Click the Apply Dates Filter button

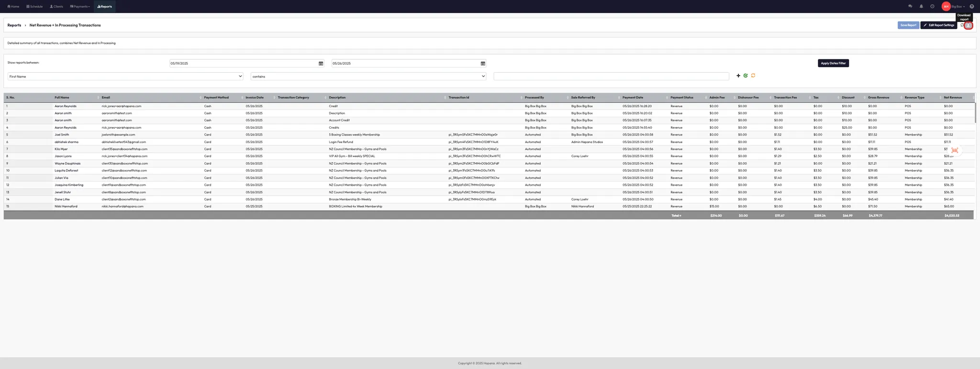(x=833, y=63)
